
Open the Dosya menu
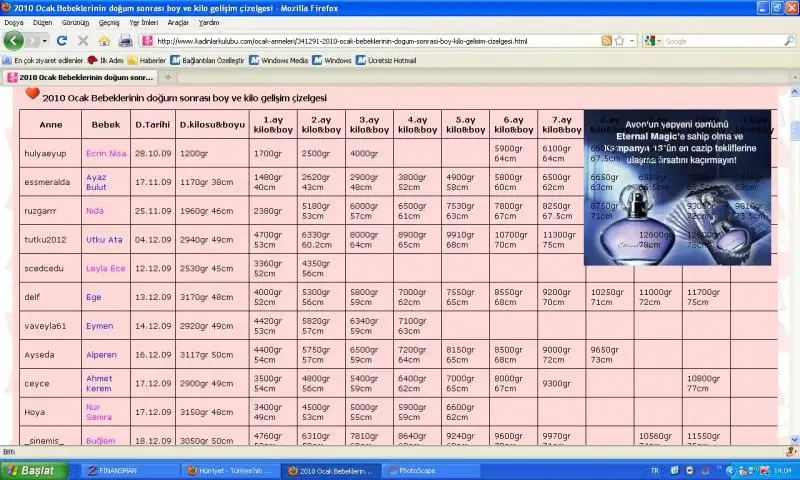click(14, 22)
